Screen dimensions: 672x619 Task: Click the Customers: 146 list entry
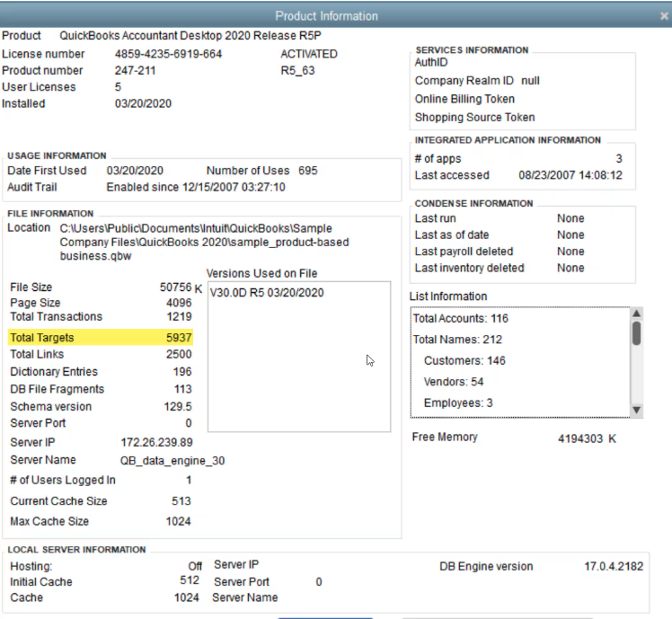click(x=464, y=360)
